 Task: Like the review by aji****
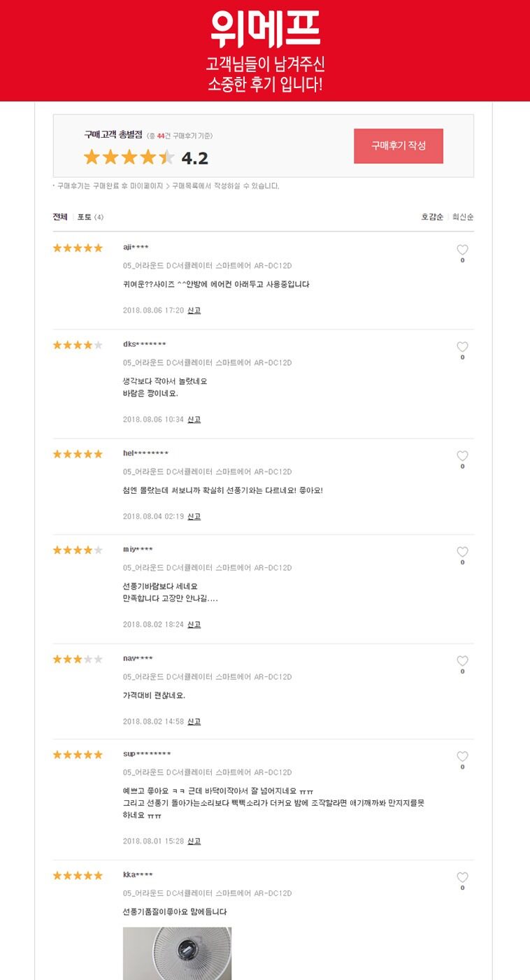pyautogui.click(x=462, y=250)
